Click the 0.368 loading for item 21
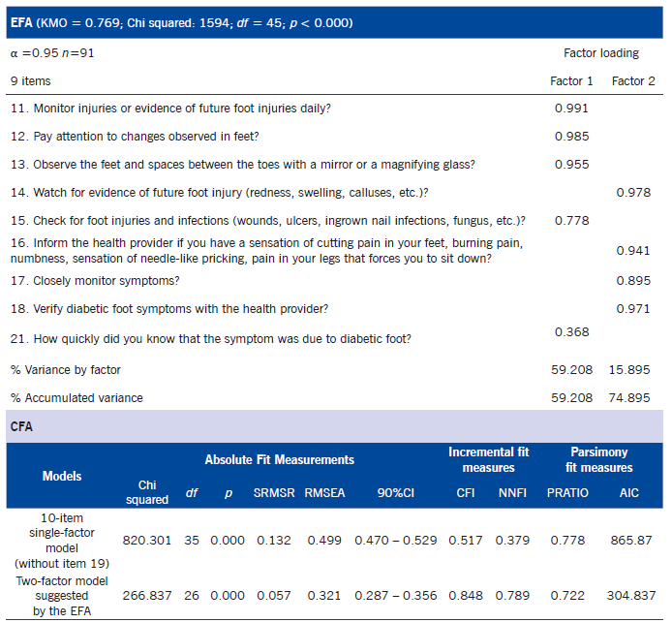This screenshot has width=672, height=623. click(570, 332)
